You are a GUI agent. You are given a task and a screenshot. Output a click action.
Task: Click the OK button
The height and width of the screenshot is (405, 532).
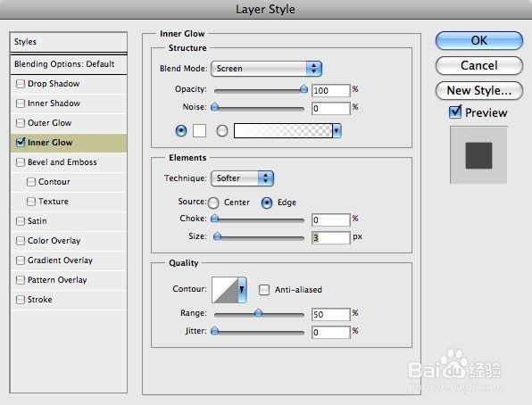(x=478, y=41)
